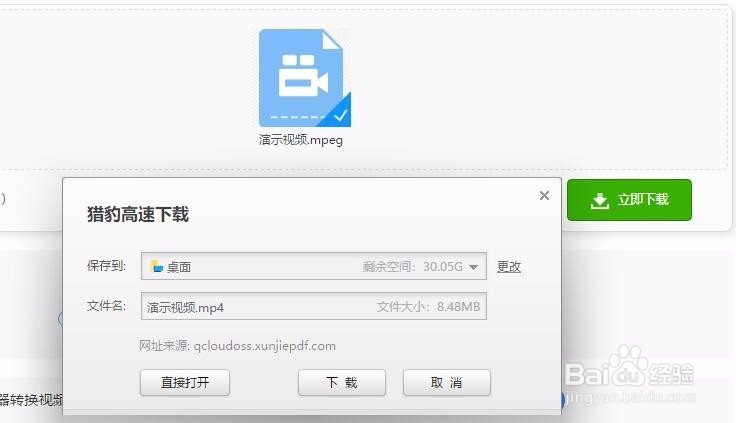Screen dimensions: 736x423
Task: Click the 下载 button in the dialog
Action: pyautogui.click(x=342, y=382)
